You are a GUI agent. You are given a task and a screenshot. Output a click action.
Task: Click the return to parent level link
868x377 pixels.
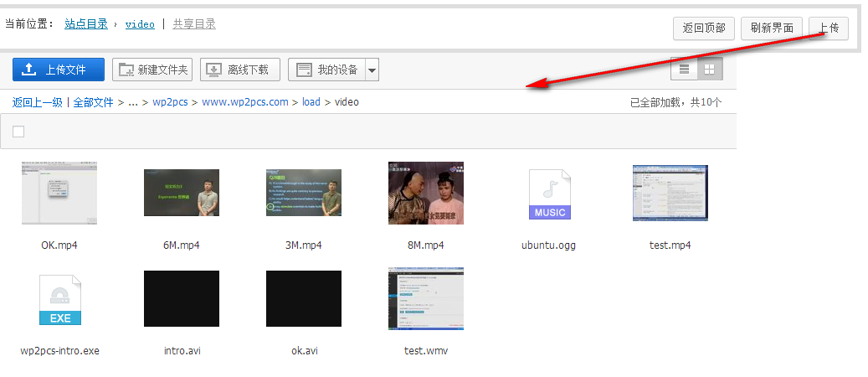click(38, 102)
